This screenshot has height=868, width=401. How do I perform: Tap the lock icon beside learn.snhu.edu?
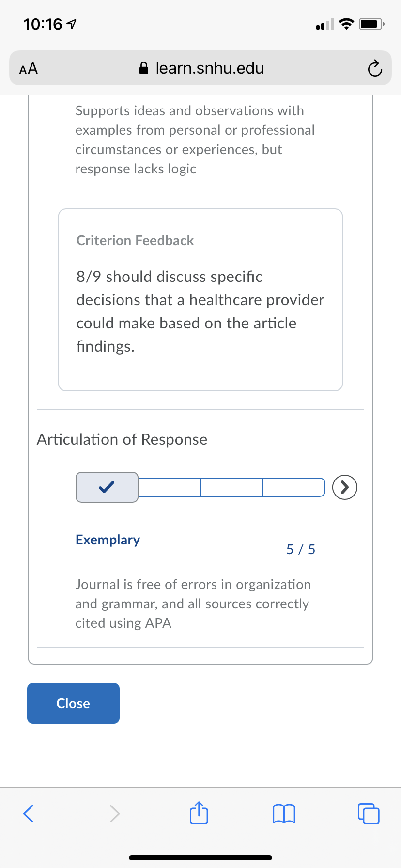tap(144, 68)
